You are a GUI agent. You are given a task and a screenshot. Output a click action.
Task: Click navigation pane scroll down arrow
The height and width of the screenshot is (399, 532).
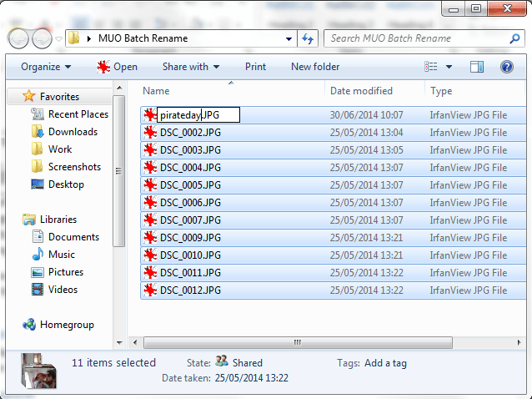click(x=119, y=342)
